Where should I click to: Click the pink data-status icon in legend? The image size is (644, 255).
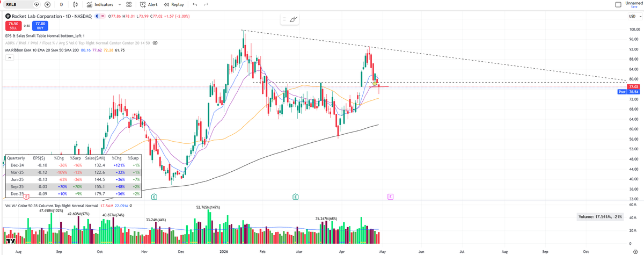(x=103, y=17)
